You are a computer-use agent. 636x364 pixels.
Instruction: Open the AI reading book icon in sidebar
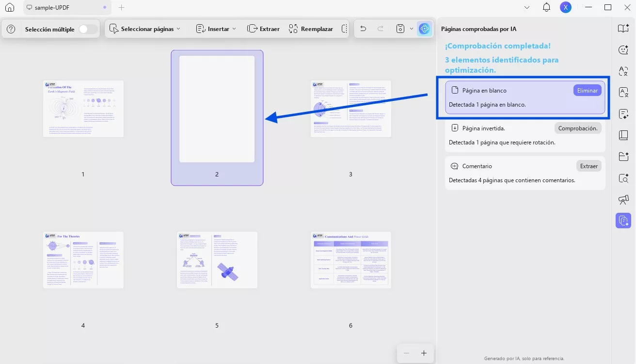pyautogui.click(x=623, y=29)
